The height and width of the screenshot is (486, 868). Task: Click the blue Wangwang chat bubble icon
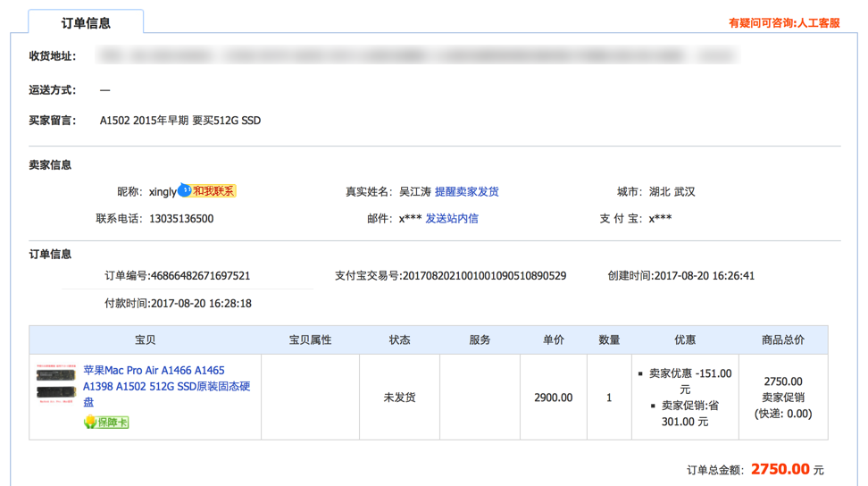[184, 190]
